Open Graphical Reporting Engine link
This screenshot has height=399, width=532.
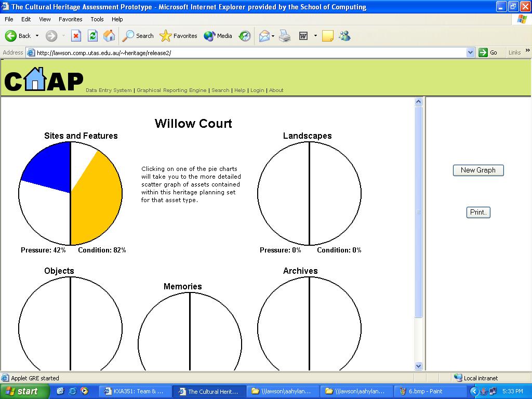pyautogui.click(x=171, y=90)
